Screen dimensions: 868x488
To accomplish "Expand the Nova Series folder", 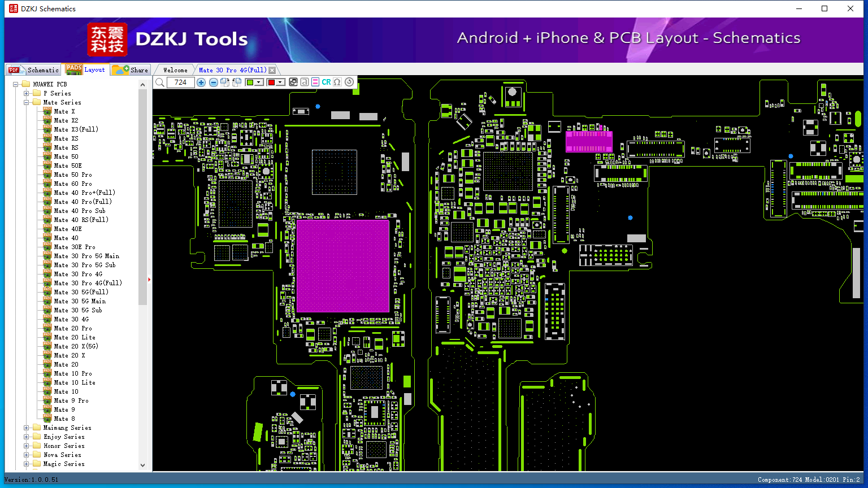I will (x=26, y=455).
